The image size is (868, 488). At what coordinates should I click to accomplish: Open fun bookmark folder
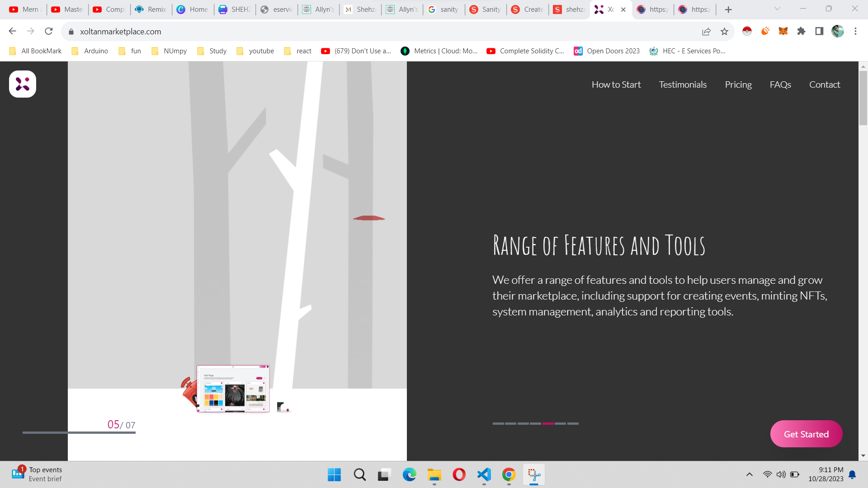[130, 51]
